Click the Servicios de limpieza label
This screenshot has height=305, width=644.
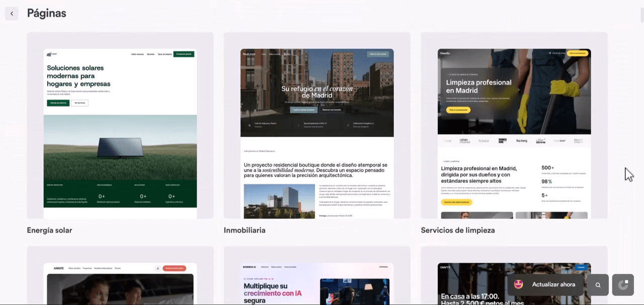(458, 230)
